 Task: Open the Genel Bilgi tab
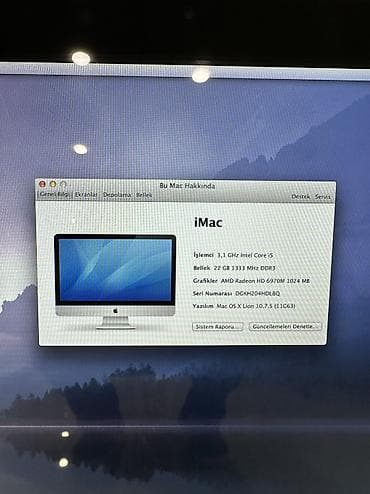[55, 195]
